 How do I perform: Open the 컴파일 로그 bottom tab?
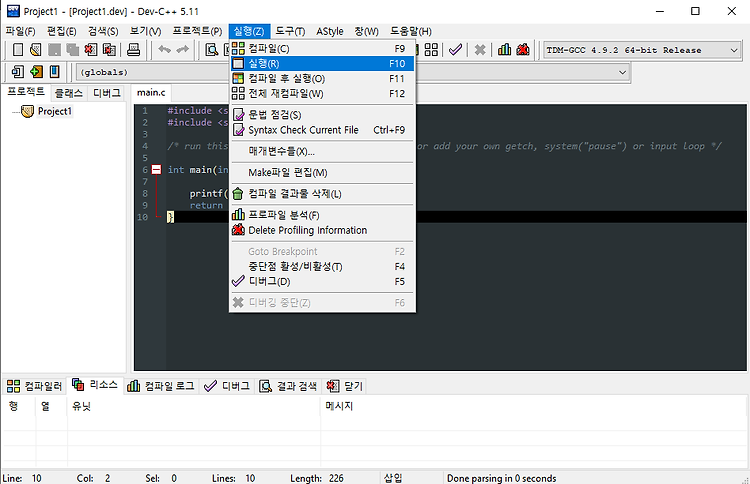point(161,386)
